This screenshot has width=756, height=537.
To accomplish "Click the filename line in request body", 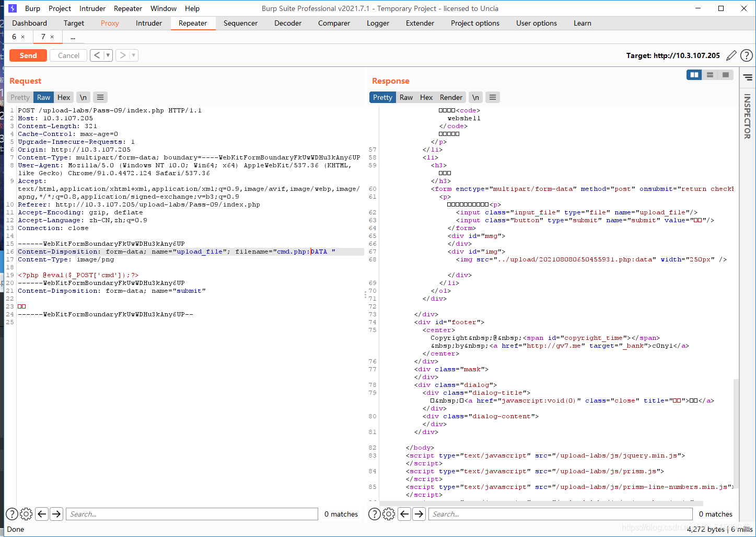I will (x=190, y=252).
